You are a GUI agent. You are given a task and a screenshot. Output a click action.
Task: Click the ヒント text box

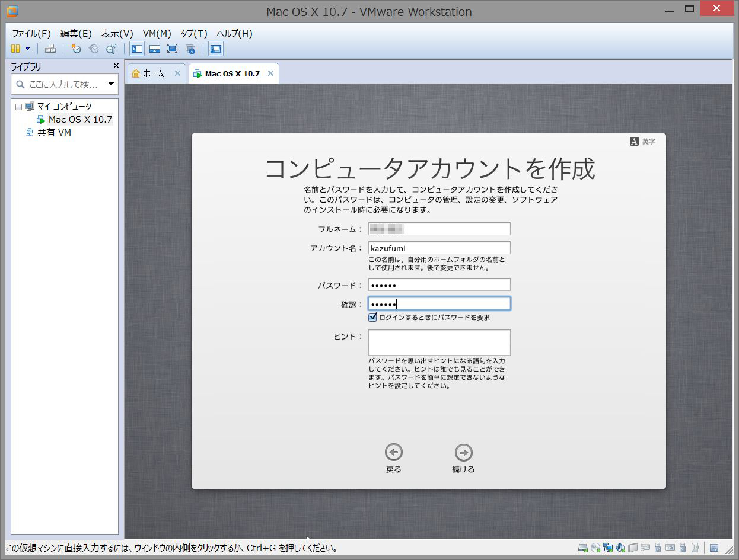click(439, 343)
